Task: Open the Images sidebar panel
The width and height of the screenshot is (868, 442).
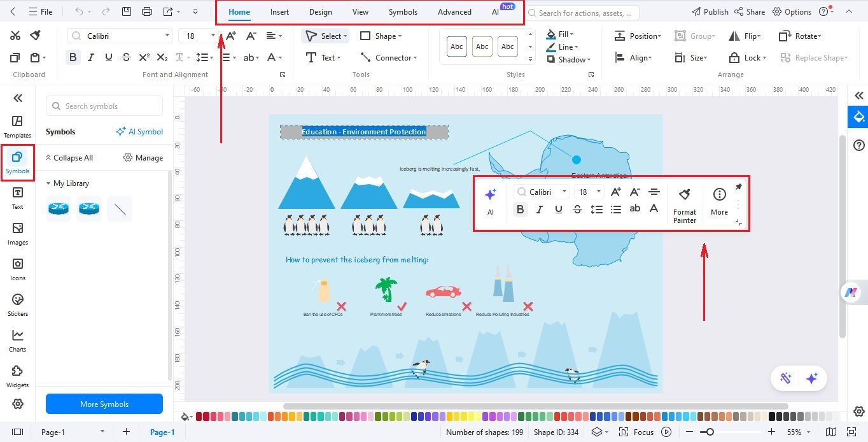Action: (17, 234)
